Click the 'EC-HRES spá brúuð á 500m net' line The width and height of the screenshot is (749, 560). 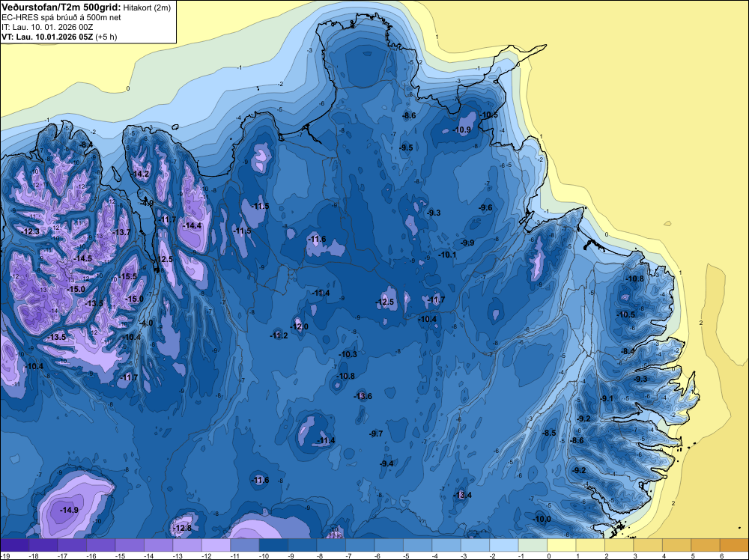pos(61,17)
